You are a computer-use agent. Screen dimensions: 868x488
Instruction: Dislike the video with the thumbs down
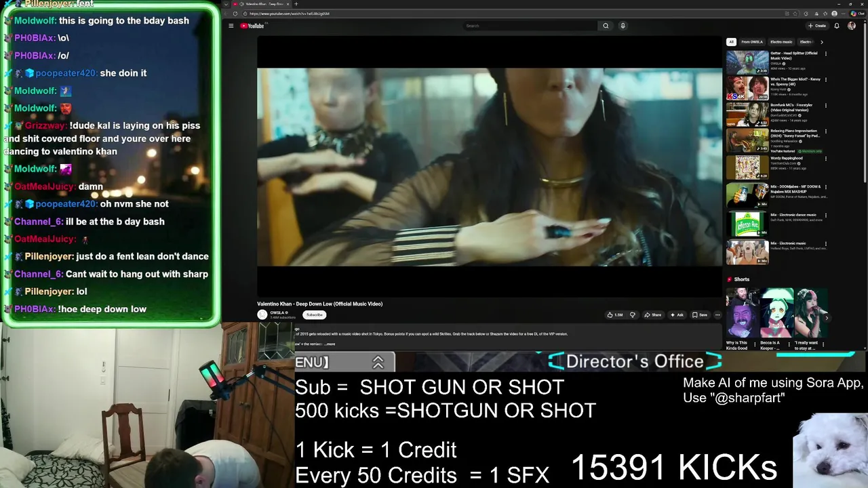tap(633, 314)
